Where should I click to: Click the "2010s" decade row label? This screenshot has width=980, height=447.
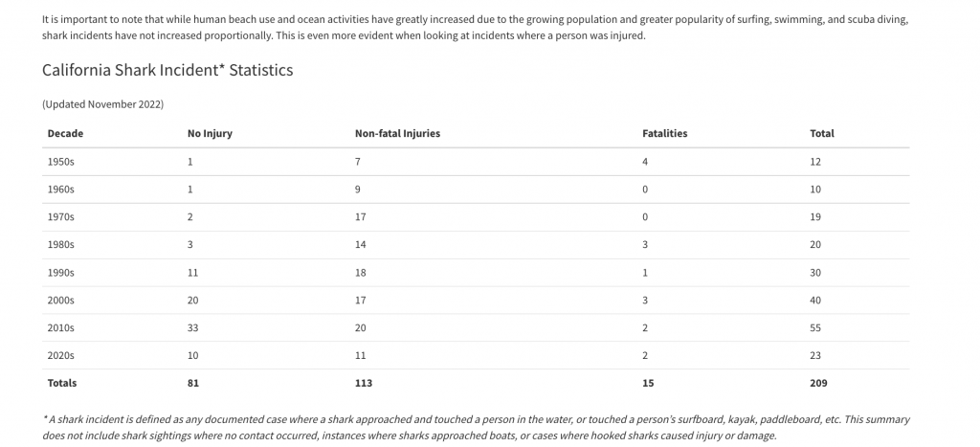point(60,328)
